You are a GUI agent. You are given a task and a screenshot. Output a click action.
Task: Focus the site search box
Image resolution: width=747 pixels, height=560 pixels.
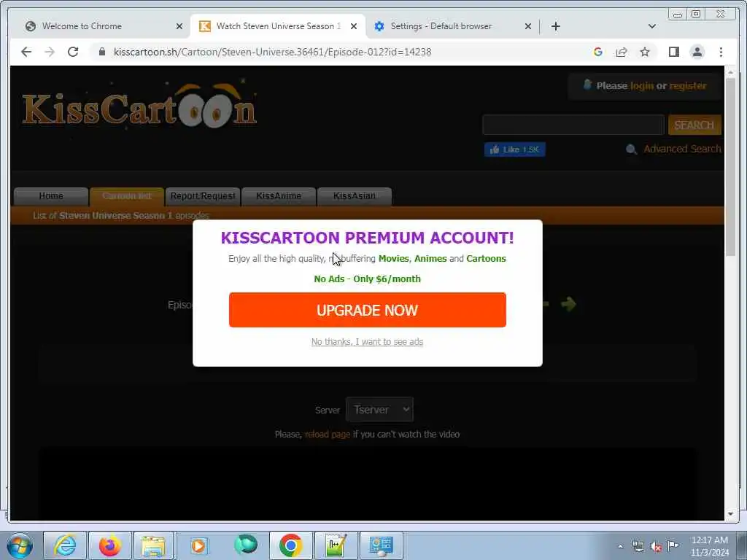pyautogui.click(x=573, y=125)
